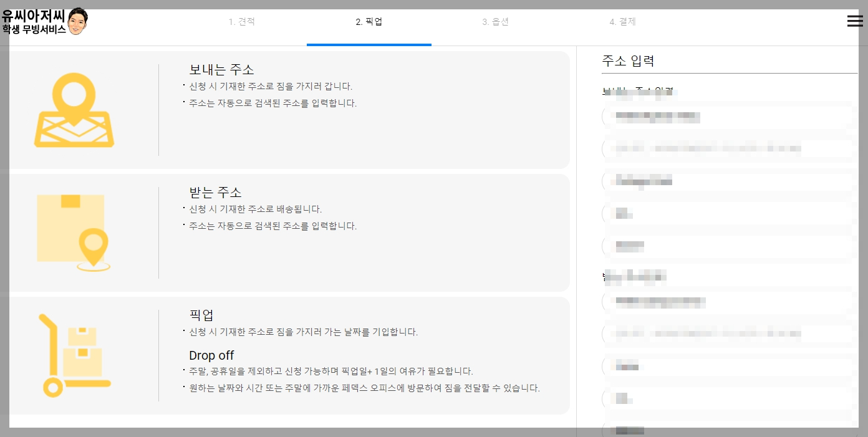This screenshot has width=868, height=437.
Task: Open the hamburger menu at top right
Action: tap(855, 21)
